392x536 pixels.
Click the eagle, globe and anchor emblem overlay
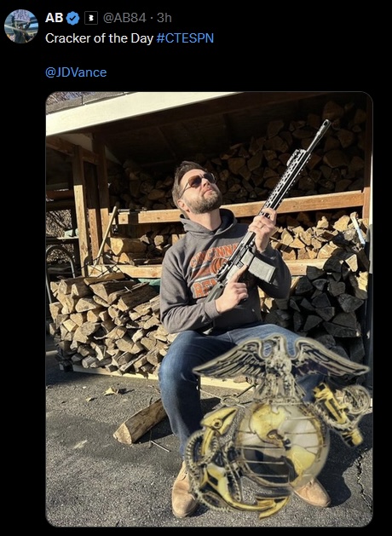coord(279,424)
